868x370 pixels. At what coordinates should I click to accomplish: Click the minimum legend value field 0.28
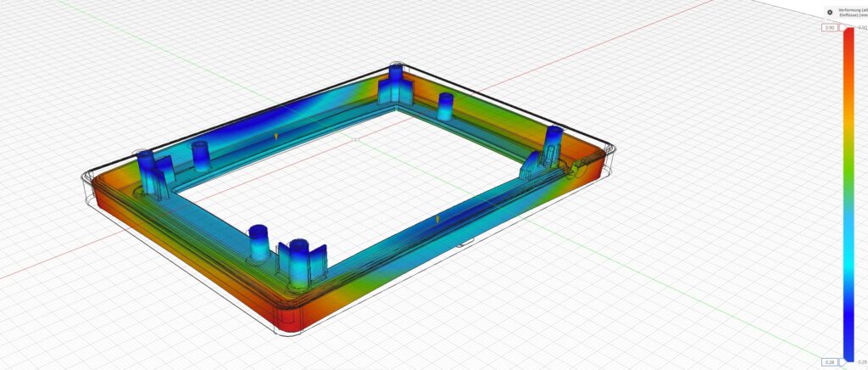pos(830,362)
